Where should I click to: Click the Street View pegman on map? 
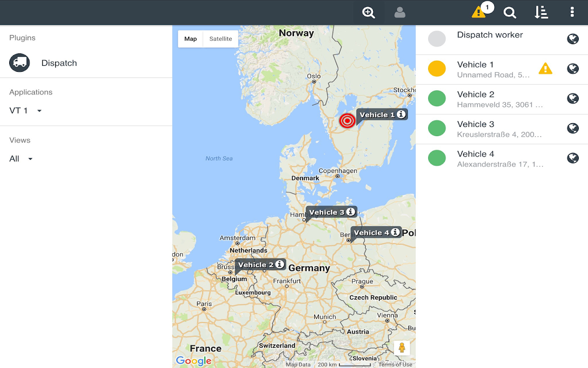[x=402, y=348]
